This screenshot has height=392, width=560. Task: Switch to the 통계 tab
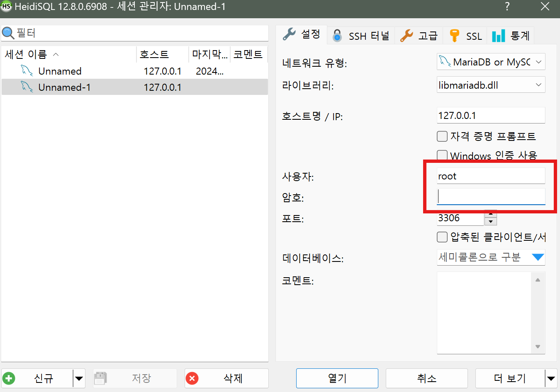(x=511, y=36)
